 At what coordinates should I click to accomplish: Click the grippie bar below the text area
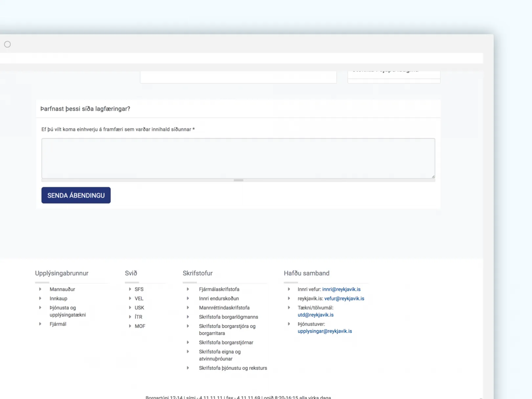[x=238, y=180]
